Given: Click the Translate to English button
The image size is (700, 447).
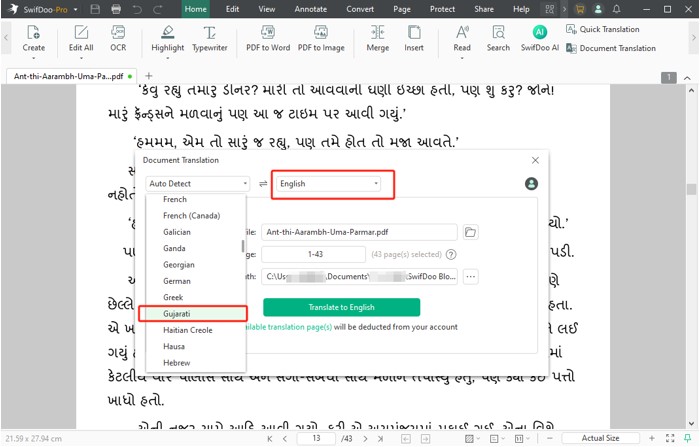Looking at the screenshot, I should pos(342,307).
